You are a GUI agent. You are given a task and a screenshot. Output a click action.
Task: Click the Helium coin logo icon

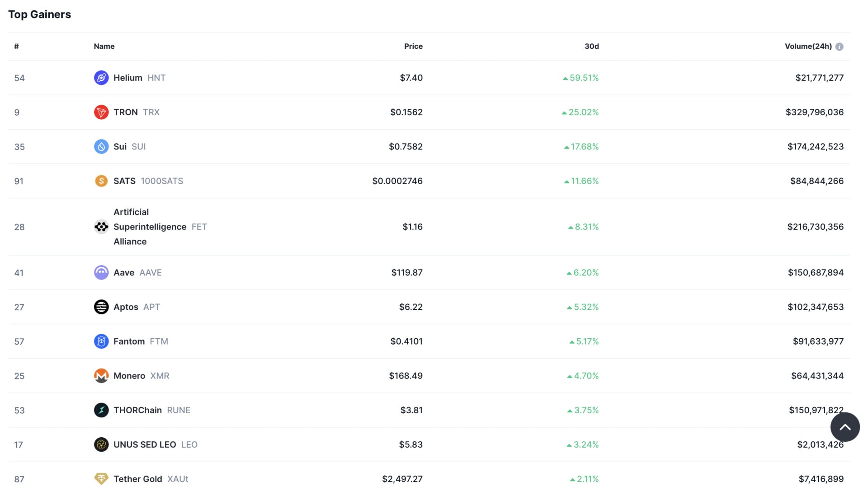[101, 78]
